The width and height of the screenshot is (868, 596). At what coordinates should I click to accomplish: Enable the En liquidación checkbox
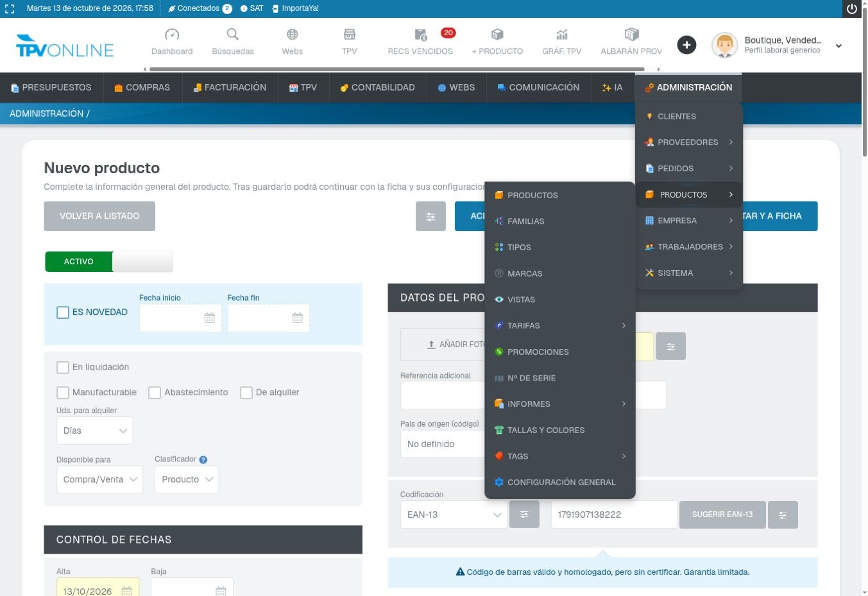click(x=63, y=368)
